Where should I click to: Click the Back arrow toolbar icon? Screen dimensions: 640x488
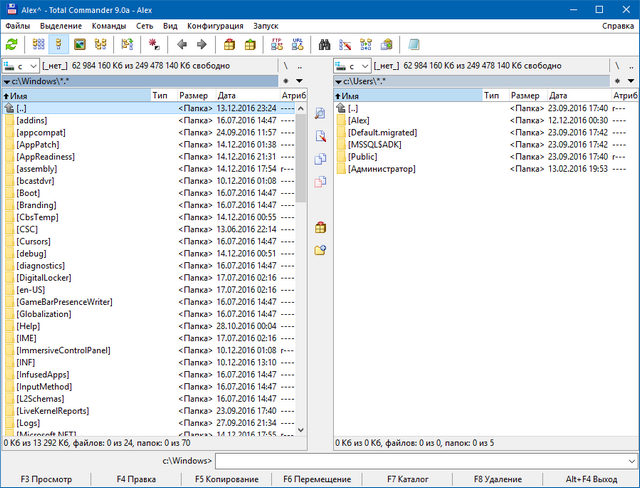pyautogui.click(x=181, y=44)
